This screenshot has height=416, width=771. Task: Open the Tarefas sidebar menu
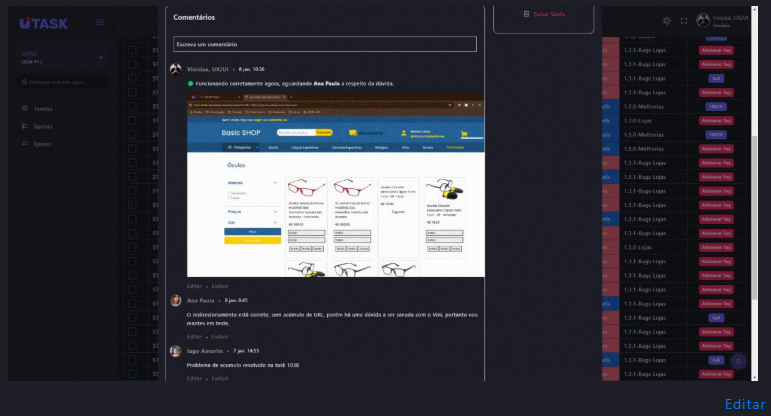pyautogui.click(x=43, y=109)
